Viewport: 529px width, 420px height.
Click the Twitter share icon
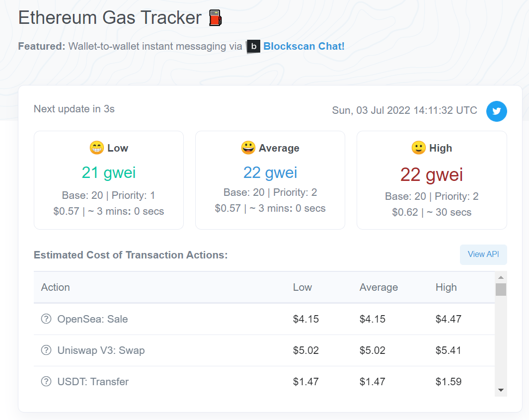coord(496,111)
